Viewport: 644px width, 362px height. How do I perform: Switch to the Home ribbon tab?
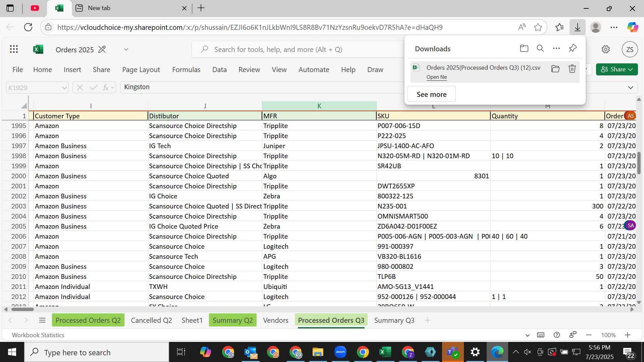tap(43, 69)
